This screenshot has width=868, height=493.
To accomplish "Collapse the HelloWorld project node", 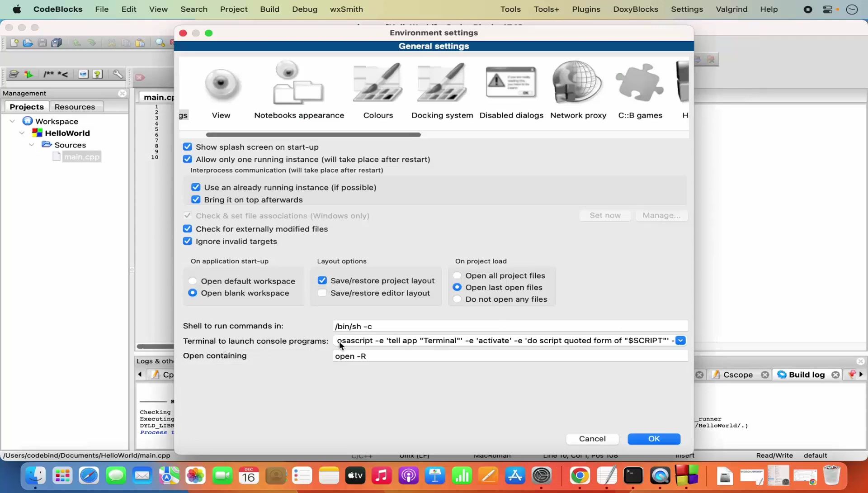I will tap(22, 133).
